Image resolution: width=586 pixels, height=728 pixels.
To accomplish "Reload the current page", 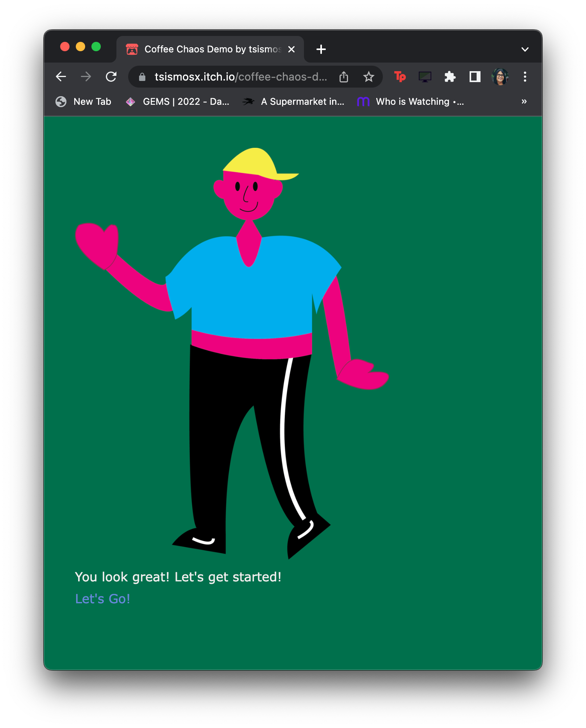I will 111,77.
